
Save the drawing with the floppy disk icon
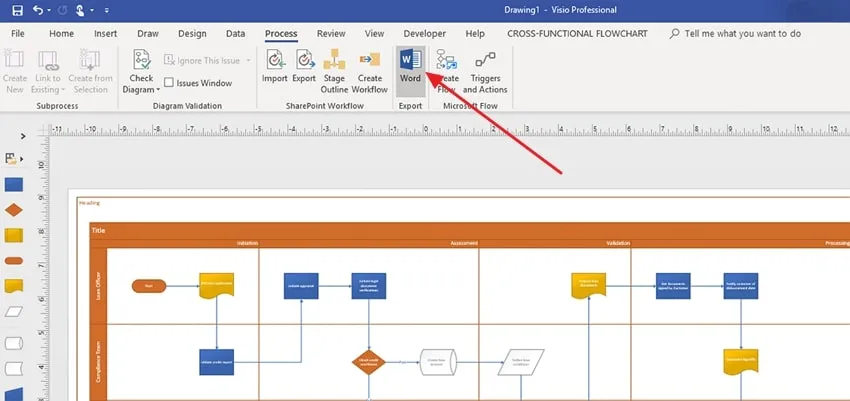(17, 10)
